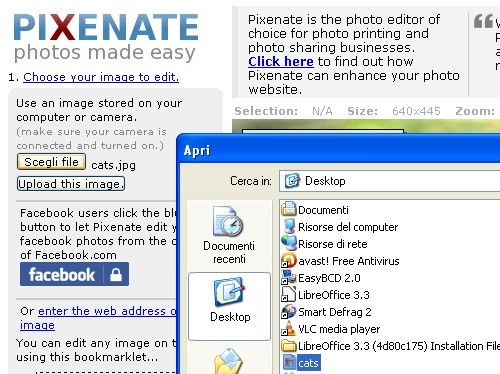
Task: Click the Risorse del computer icon
Action: [x=289, y=226]
